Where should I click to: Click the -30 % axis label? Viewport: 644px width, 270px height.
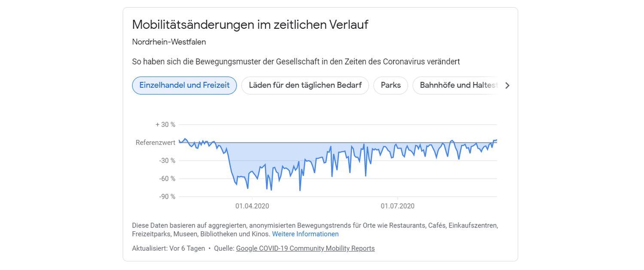pyautogui.click(x=167, y=160)
